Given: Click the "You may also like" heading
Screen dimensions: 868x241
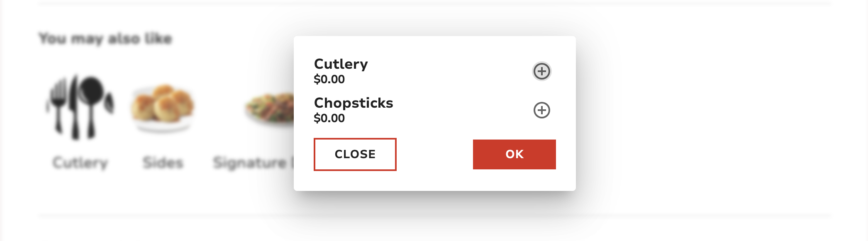Looking at the screenshot, I should [105, 39].
